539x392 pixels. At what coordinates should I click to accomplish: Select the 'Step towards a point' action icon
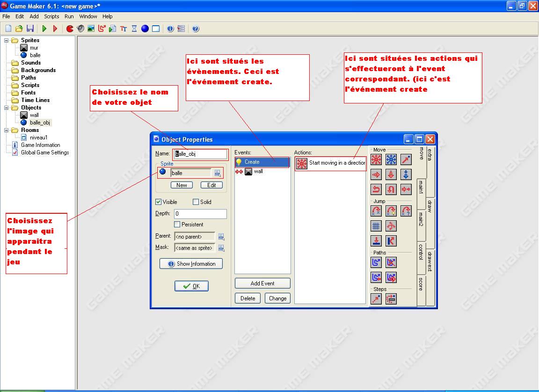376,299
